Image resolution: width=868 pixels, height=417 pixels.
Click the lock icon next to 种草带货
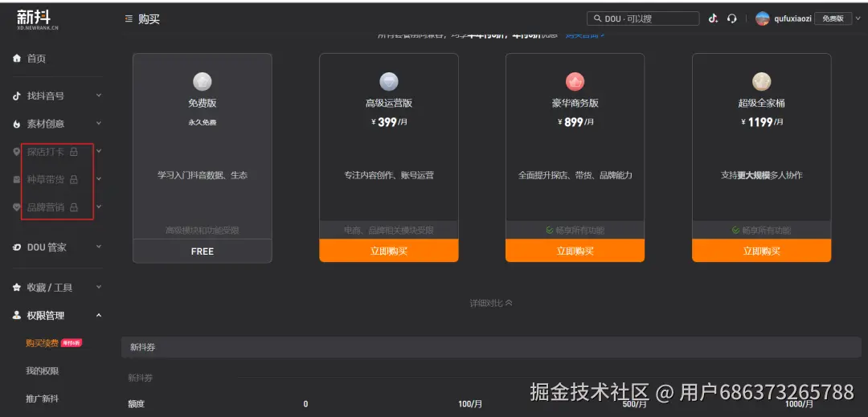point(74,179)
